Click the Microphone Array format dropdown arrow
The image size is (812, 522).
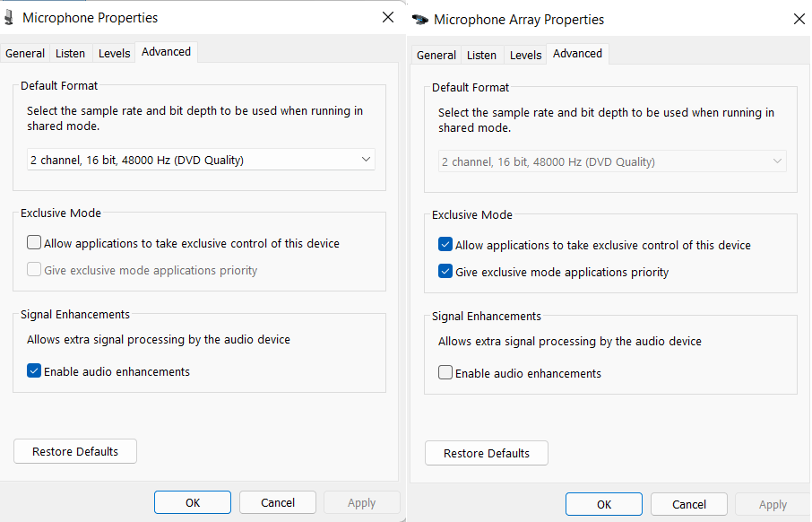[x=777, y=161]
